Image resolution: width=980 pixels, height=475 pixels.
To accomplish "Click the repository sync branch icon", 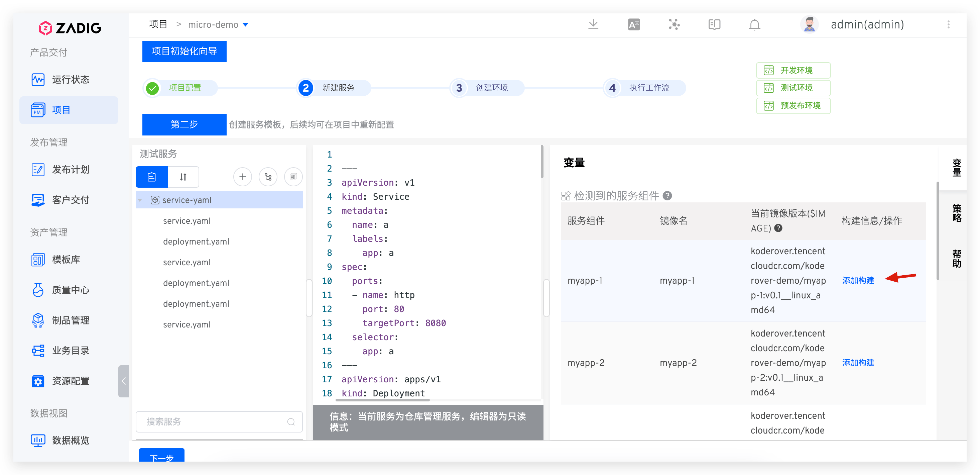I will click(x=268, y=177).
